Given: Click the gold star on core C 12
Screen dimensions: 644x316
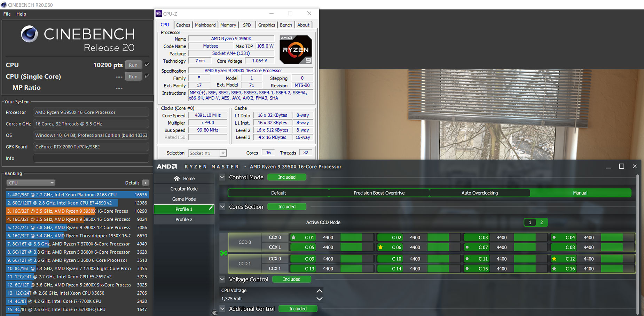Looking at the screenshot, I should coord(554,259).
